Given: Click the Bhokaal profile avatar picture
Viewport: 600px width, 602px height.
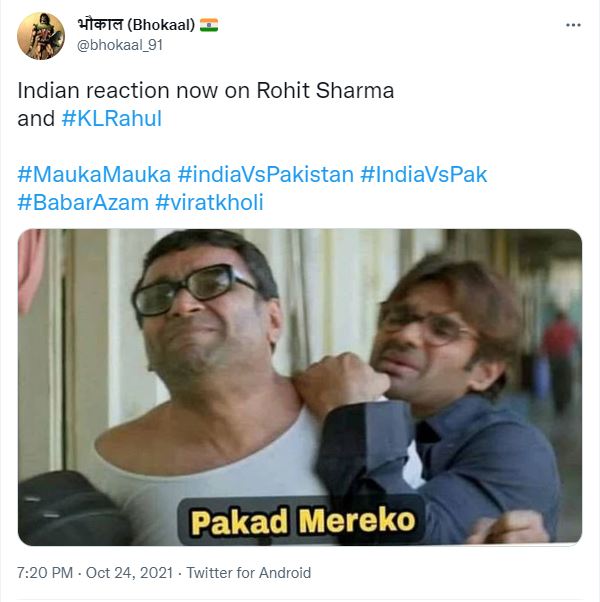Looking at the screenshot, I should [x=41, y=36].
